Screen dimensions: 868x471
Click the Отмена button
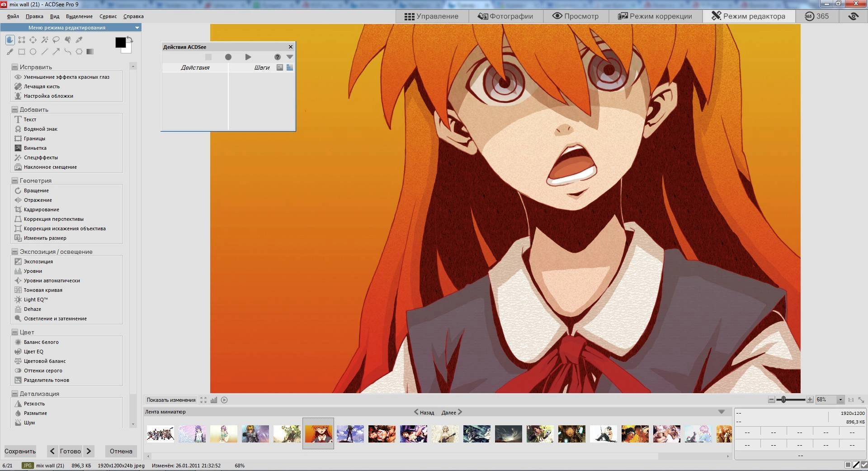tap(121, 451)
